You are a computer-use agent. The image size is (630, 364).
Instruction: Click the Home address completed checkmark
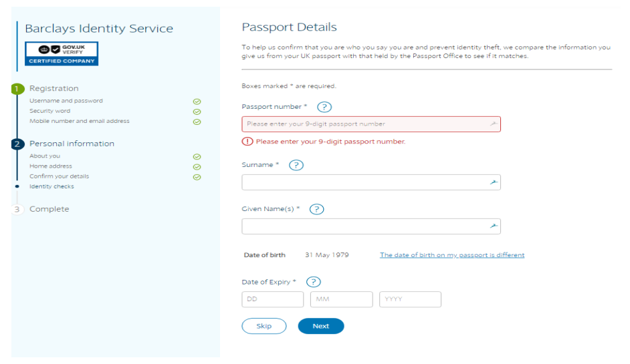pyautogui.click(x=197, y=167)
